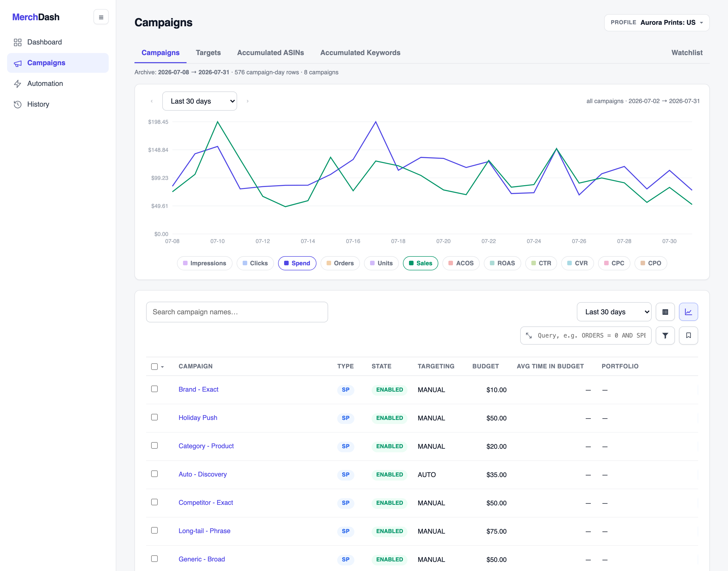Image resolution: width=728 pixels, height=571 pixels.
Task: Click the Search campaign names field
Action: pyautogui.click(x=237, y=312)
